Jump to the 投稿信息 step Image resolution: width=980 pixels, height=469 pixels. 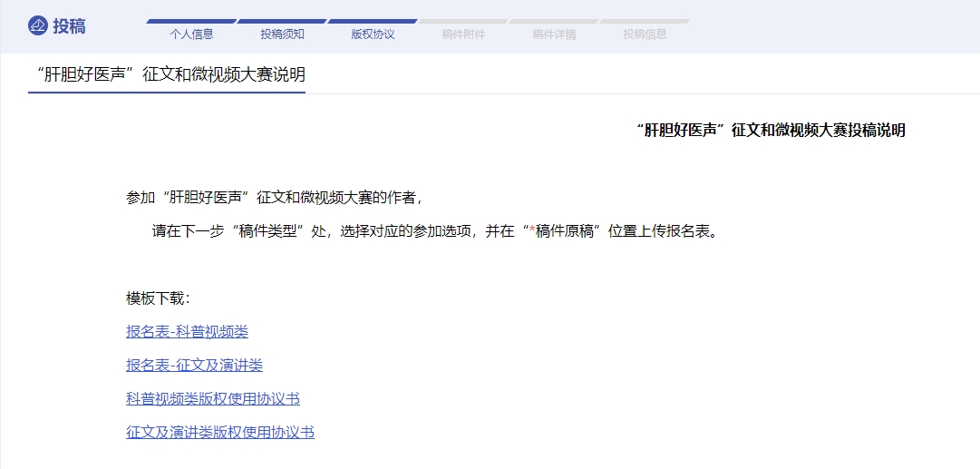tap(645, 34)
